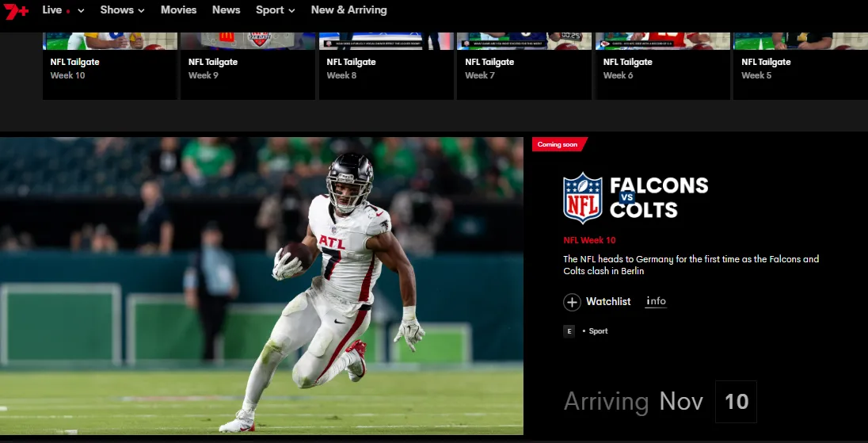Go to the Live menu item
The image size is (868, 443).
pyautogui.click(x=52, y=10)
